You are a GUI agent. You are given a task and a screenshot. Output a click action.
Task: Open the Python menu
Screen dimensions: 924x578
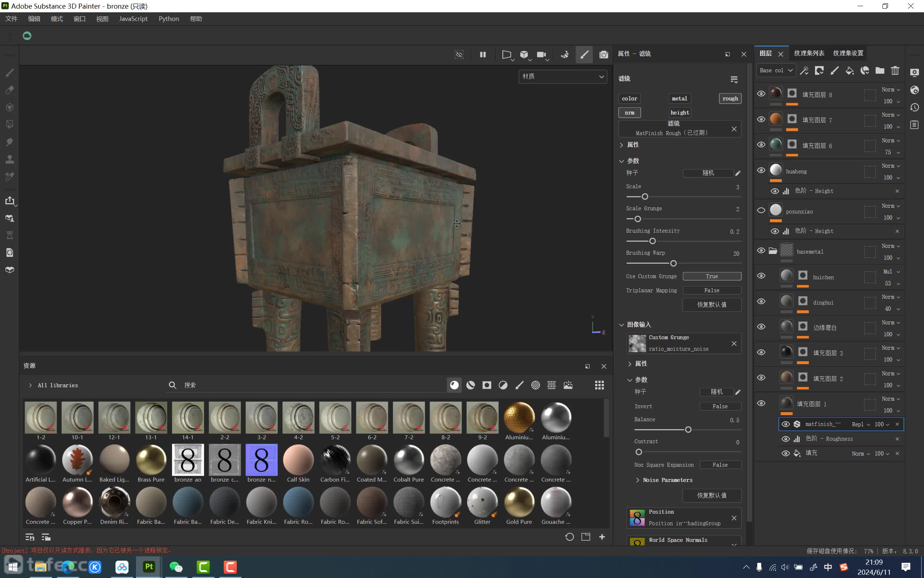click(x=169, y=19)
